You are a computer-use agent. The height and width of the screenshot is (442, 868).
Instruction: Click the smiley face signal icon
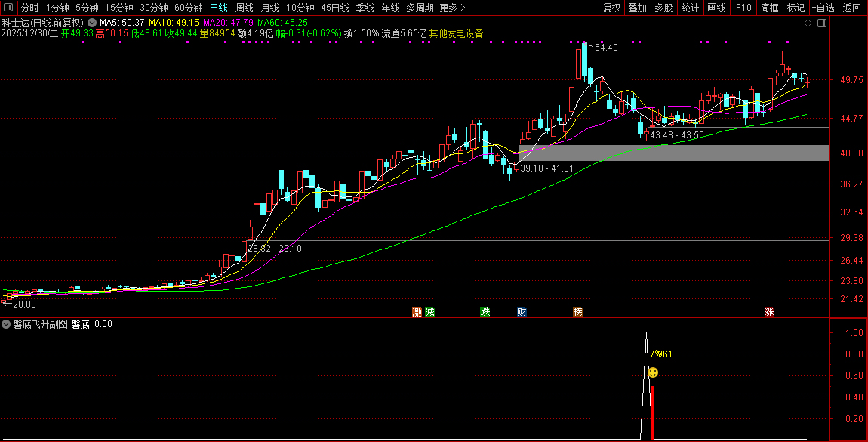pos(653,372)
